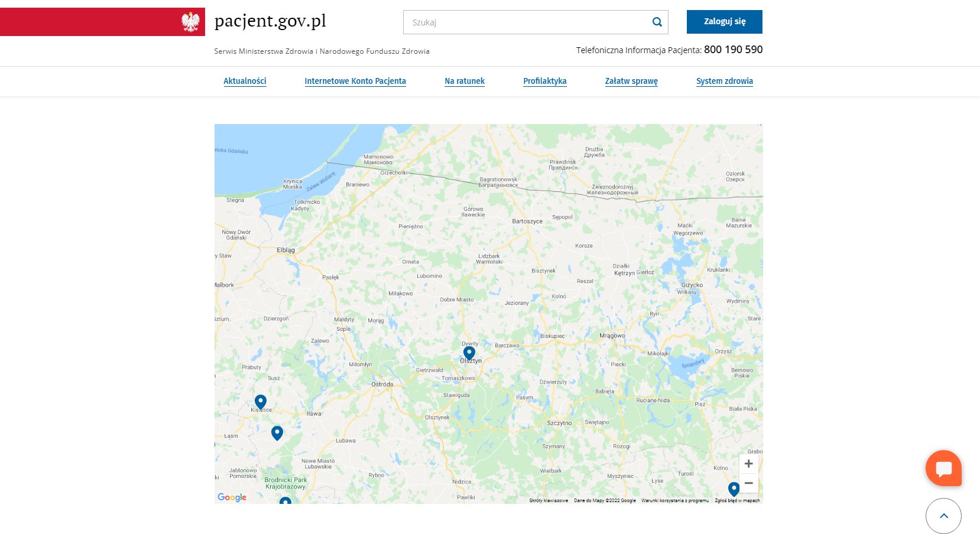Open the orange chat bubble widget
The height and width of the screenshot is (534, 980).
point(943,468)
